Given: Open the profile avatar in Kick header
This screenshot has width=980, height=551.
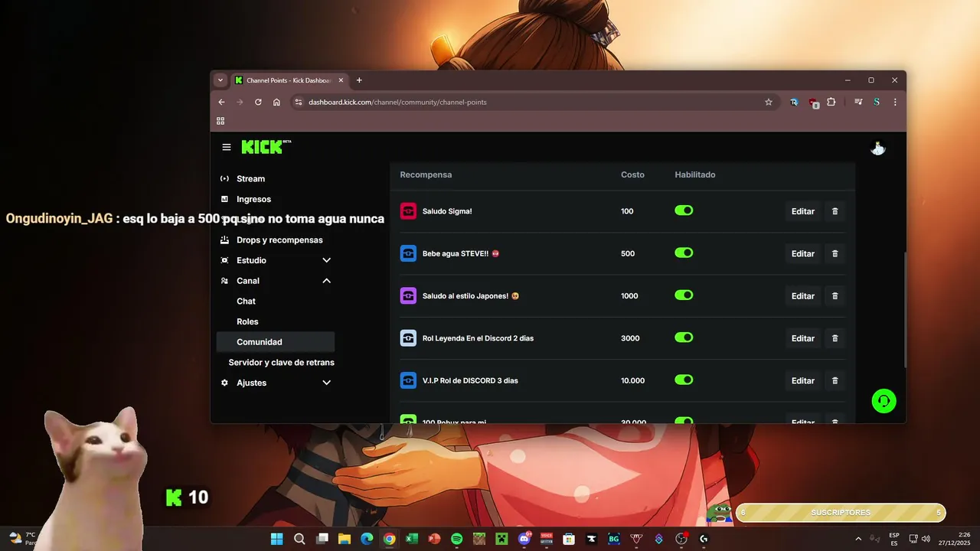Looking at the screenshot, I should click(x=877, y=148).
